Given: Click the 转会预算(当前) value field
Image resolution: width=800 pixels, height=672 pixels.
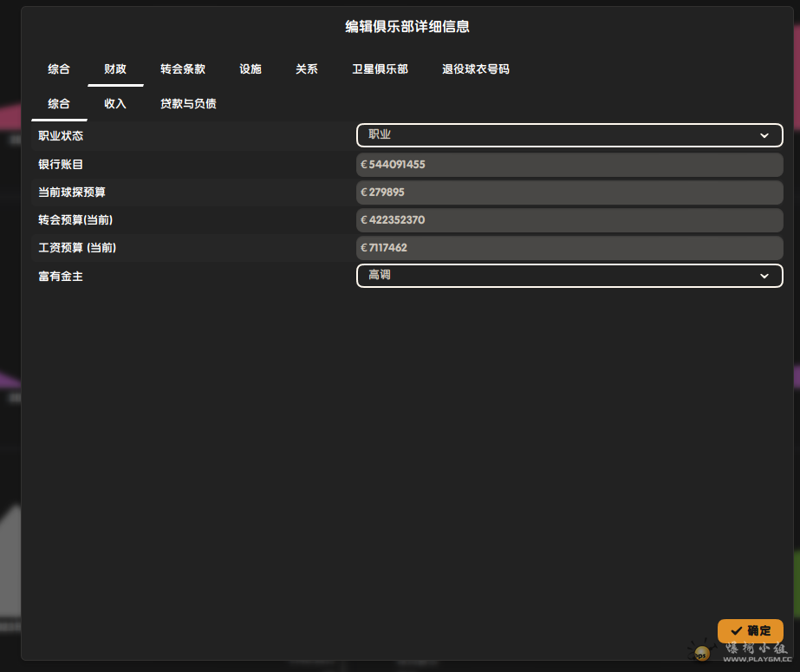Looking at the screenshot, I should tap(569, 220).
